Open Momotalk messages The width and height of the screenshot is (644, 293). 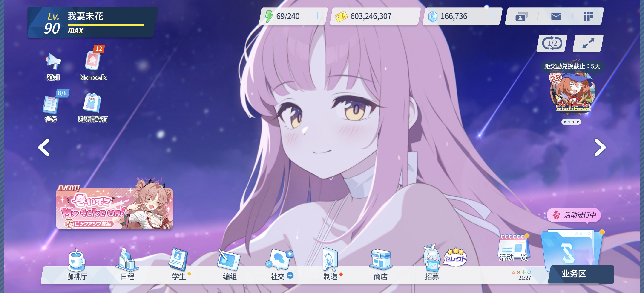(x=93, y=65)
